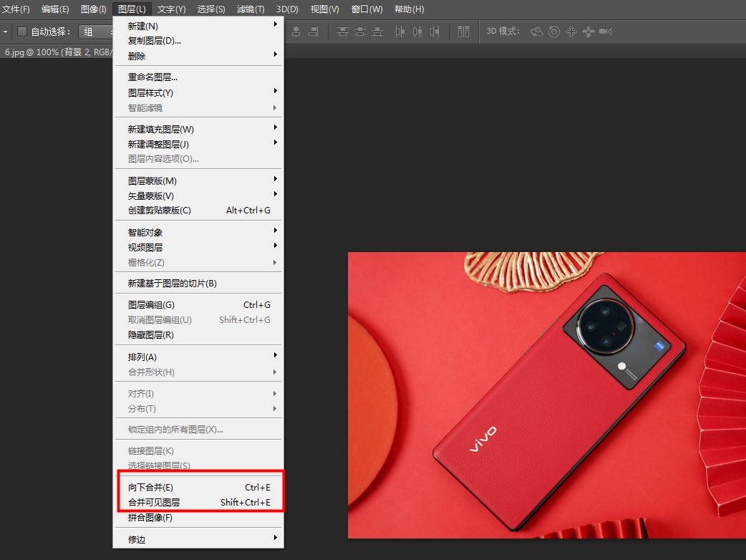Choose 新建基于图层的切片(B) entry
Viewport: 746px width, 560px height.
tap(198, 284)
